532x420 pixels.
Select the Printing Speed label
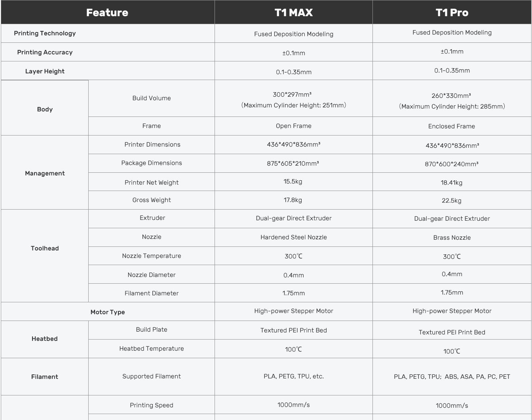tap(152, 405)
